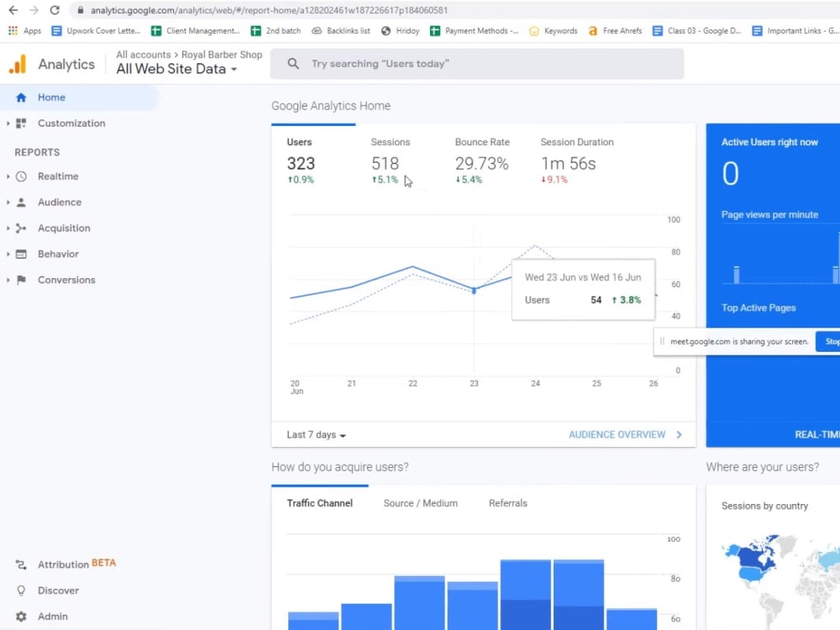Expand the Conversions reports arrow
The image size is (840, 630).
coord(8,280)
